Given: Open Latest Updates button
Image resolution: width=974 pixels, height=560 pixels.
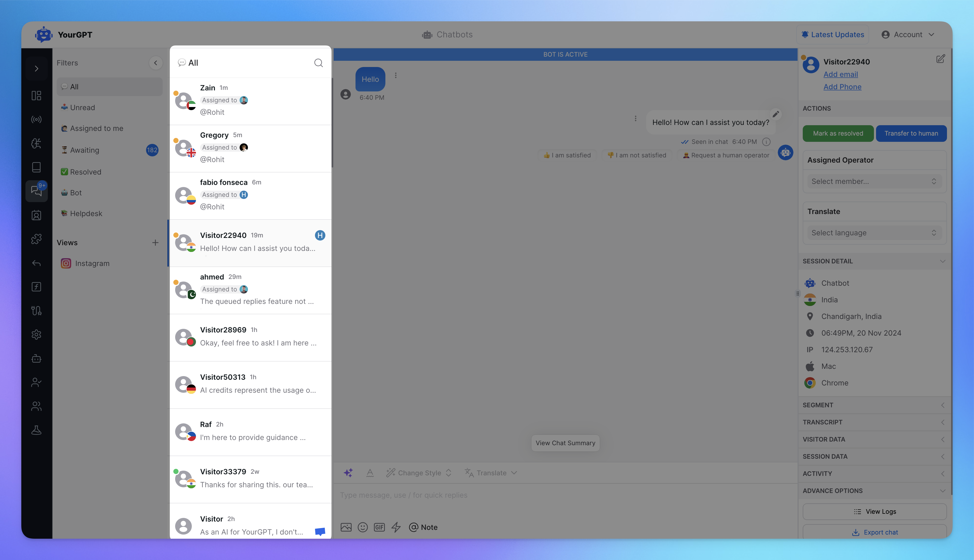Looking at the screenshot, I should coord(832,35).
